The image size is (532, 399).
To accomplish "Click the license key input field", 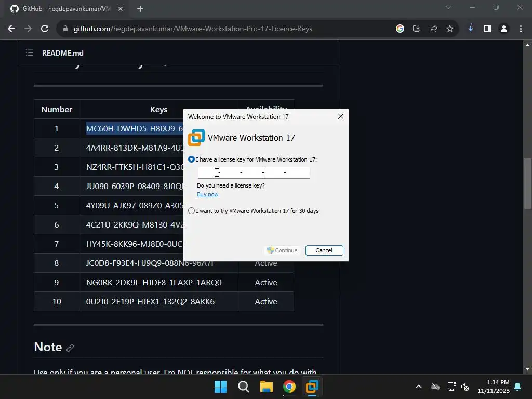I will point(254,172).
